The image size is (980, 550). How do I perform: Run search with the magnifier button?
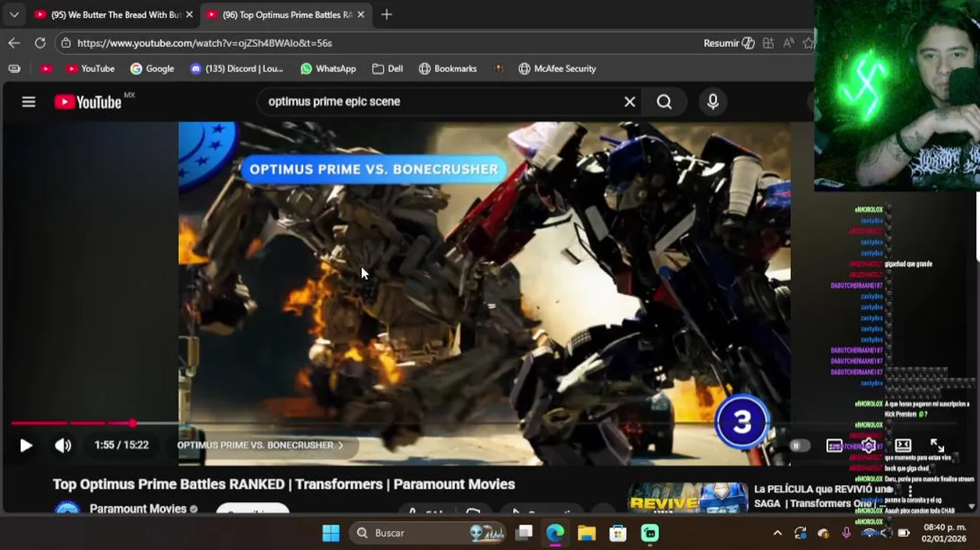664,102
